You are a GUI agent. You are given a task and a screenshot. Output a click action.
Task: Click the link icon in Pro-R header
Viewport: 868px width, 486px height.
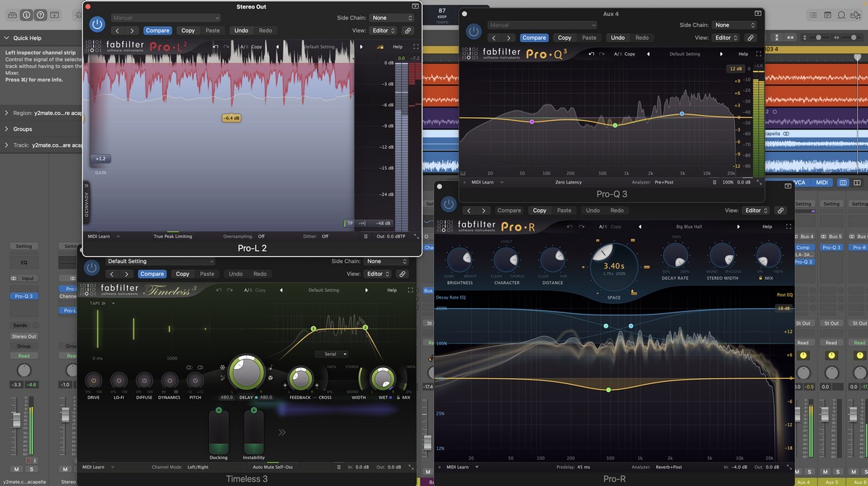(780, 210)
